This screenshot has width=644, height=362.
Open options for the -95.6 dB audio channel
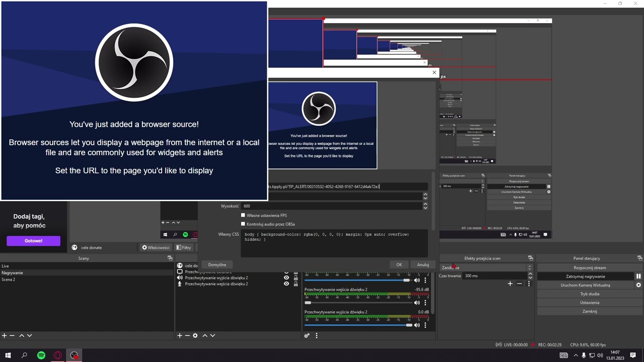[x=425, y=303]
